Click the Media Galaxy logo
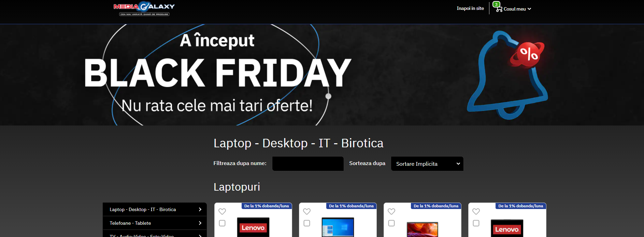Viewport: 644px width, 237px height. (144, 9)
